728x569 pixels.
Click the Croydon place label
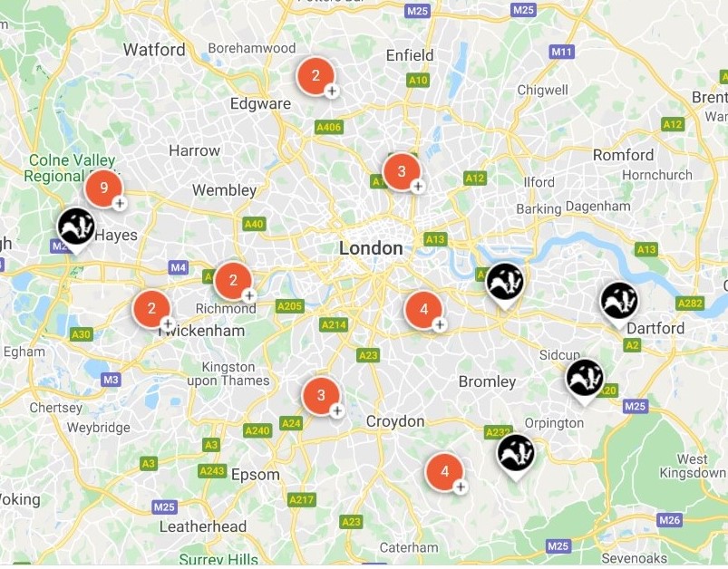click(395, 421)
